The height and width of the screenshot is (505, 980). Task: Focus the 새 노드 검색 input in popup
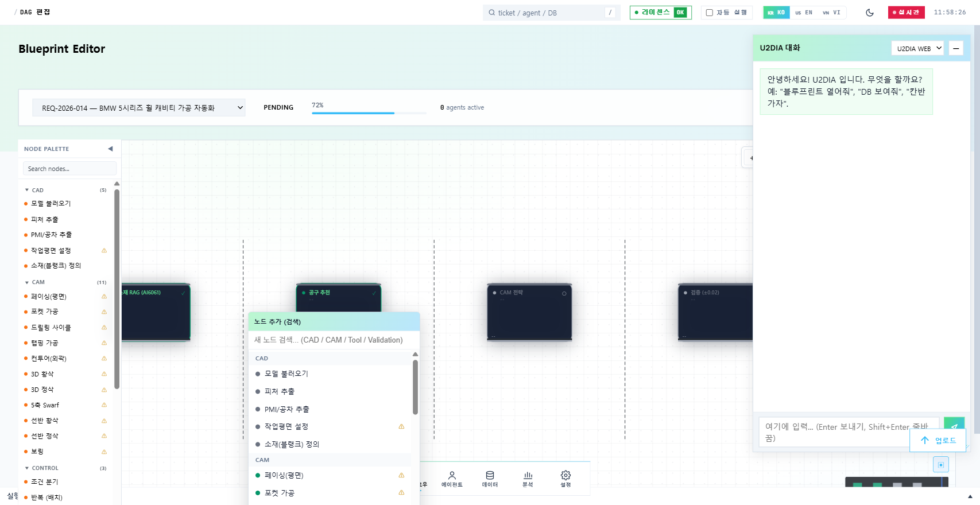(x=334, y=340)
